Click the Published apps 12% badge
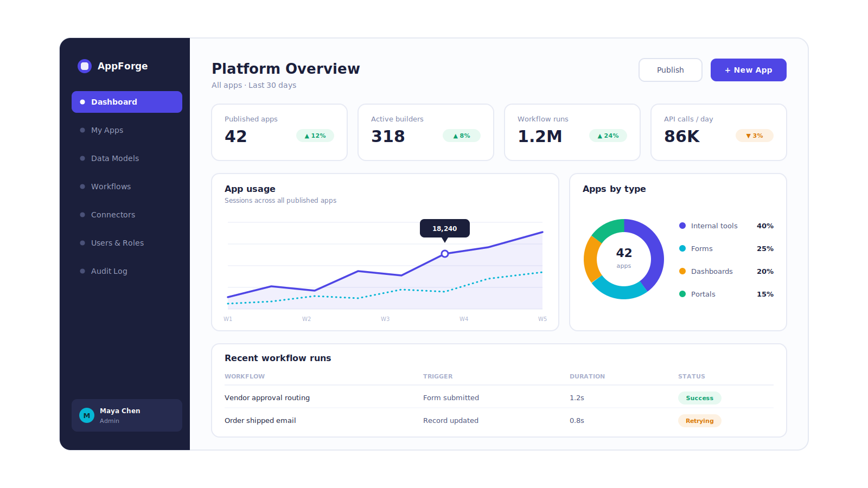 [x=315, y=136]
